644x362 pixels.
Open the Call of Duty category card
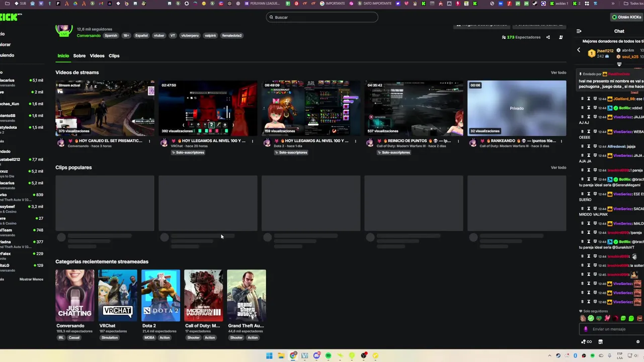(x=203, y=296)
